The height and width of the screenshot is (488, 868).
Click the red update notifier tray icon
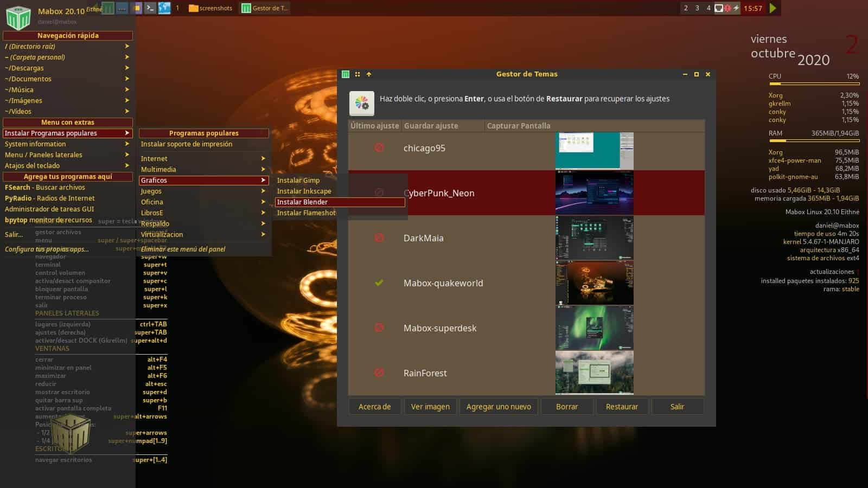tap(727, 8)
